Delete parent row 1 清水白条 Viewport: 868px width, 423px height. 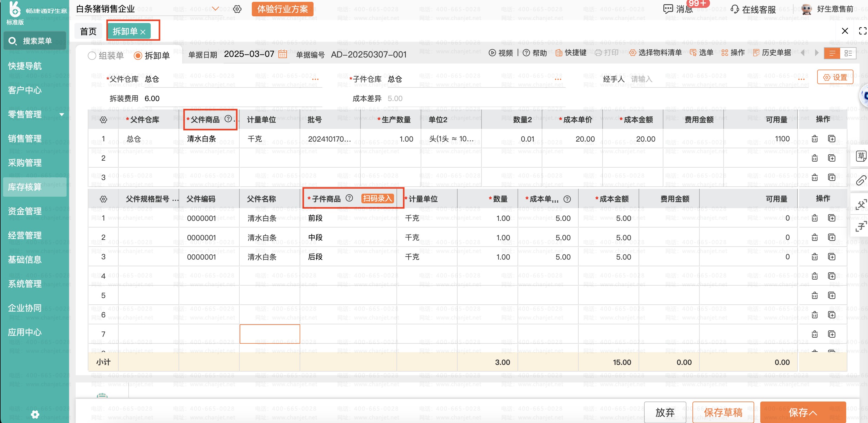[815, 139]
